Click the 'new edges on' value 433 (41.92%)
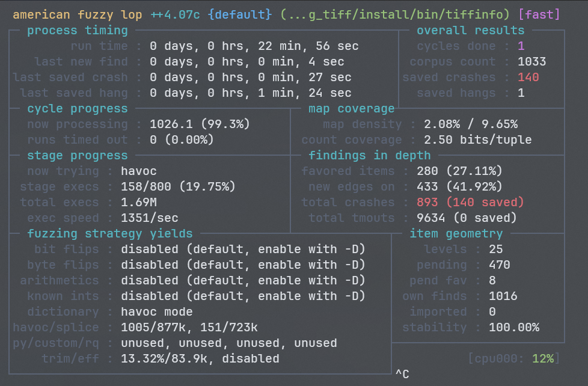 coord(459,187)
